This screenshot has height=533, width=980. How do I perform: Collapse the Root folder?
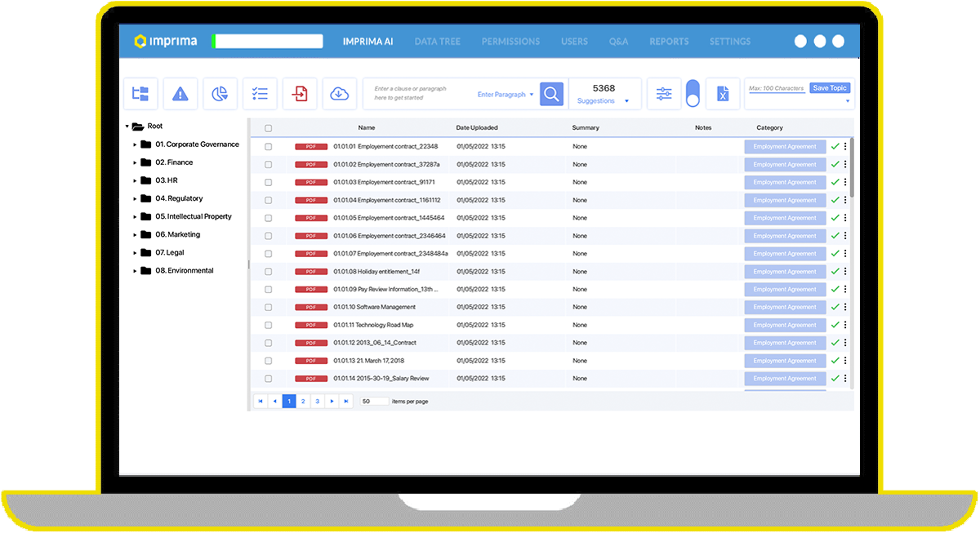pyautogui.click(x=127, y=127)
